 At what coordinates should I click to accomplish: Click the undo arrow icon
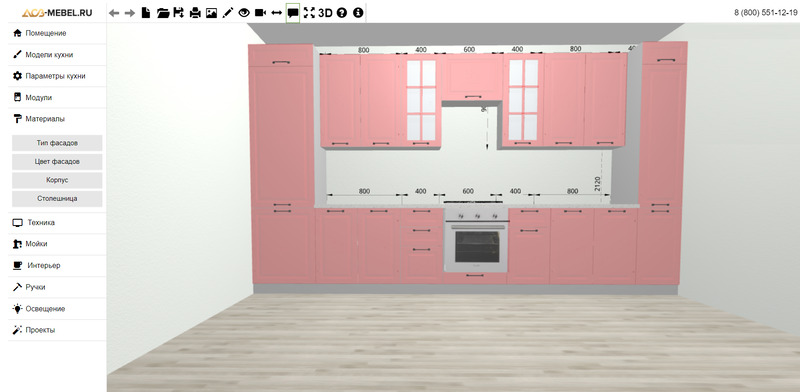pos(114,13)
